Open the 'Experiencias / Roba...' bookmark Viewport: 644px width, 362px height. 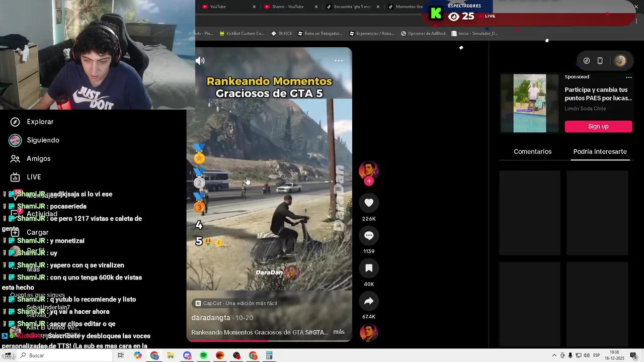coord(371,34)
